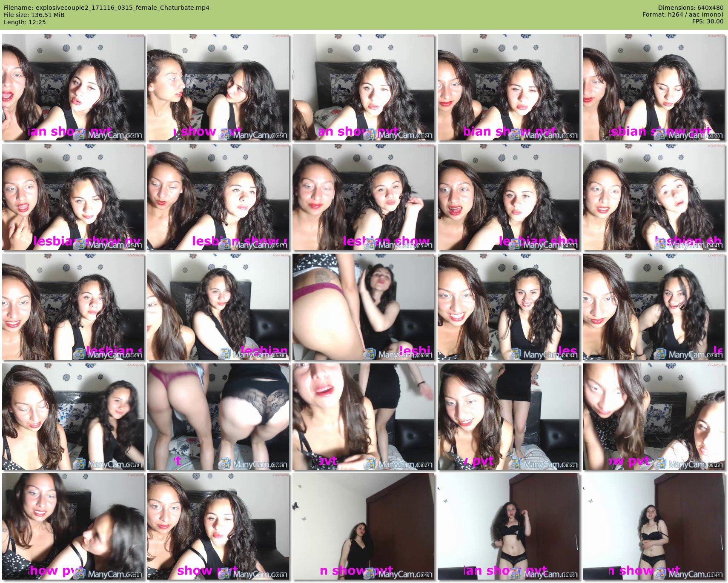Select the frame at timestamp 01:52
The width and height of the screenshot is (728, 583).
509,87
